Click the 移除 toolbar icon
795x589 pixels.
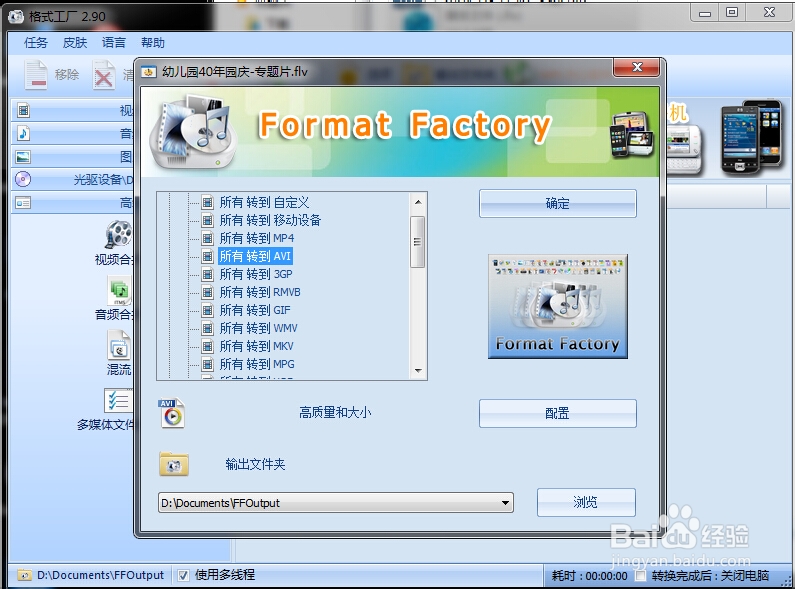(37, 75)
